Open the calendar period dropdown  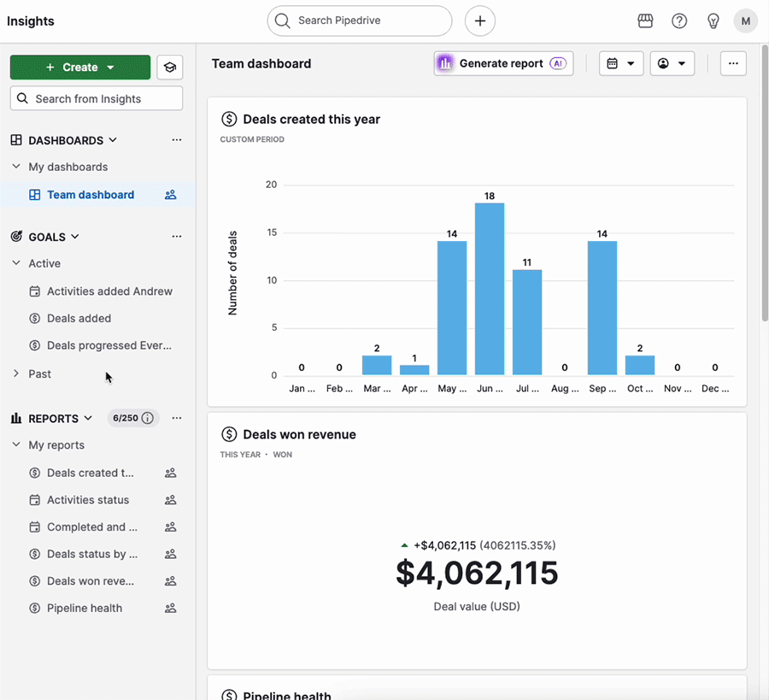coord(621,64)
